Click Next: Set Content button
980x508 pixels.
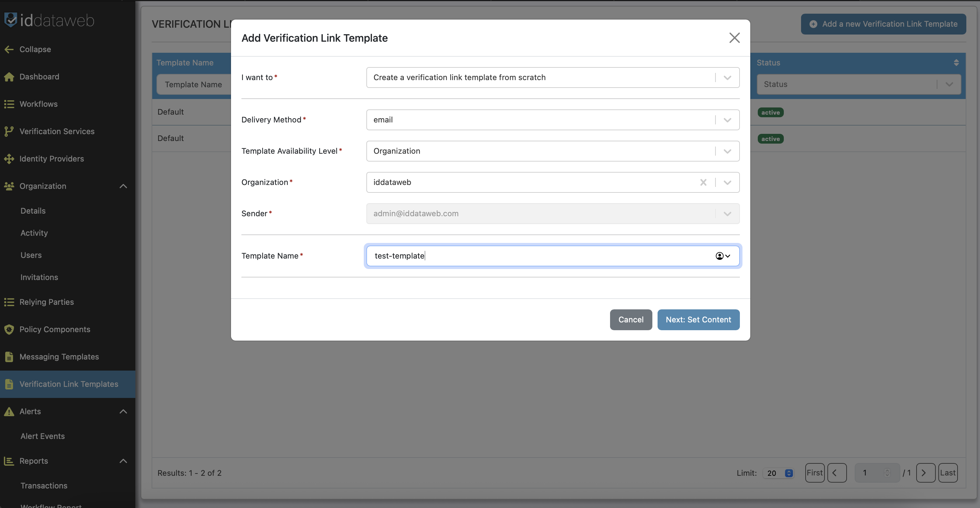(698, 319)
